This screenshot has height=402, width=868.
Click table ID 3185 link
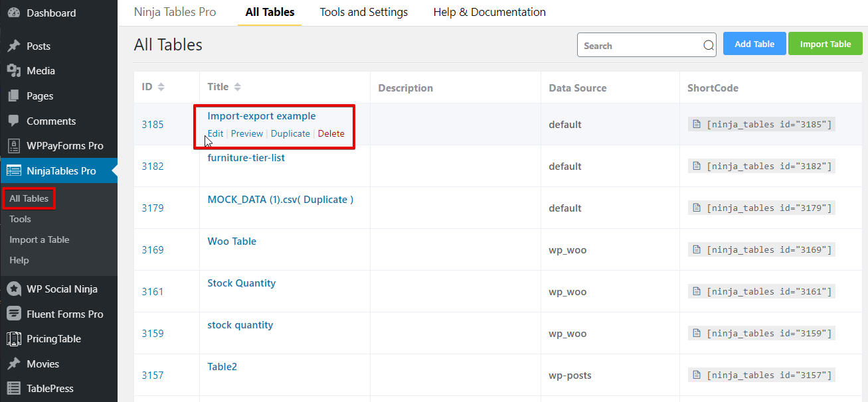[x=153, y=125]
